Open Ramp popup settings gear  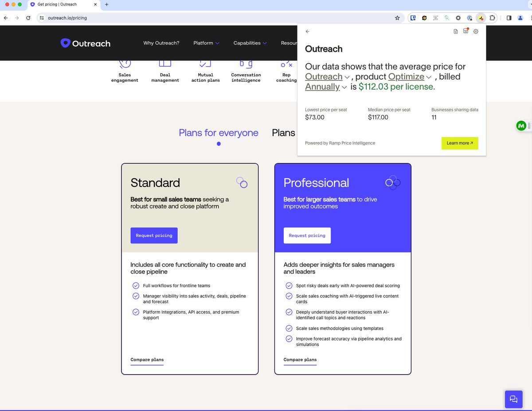(x=476, y=32)
